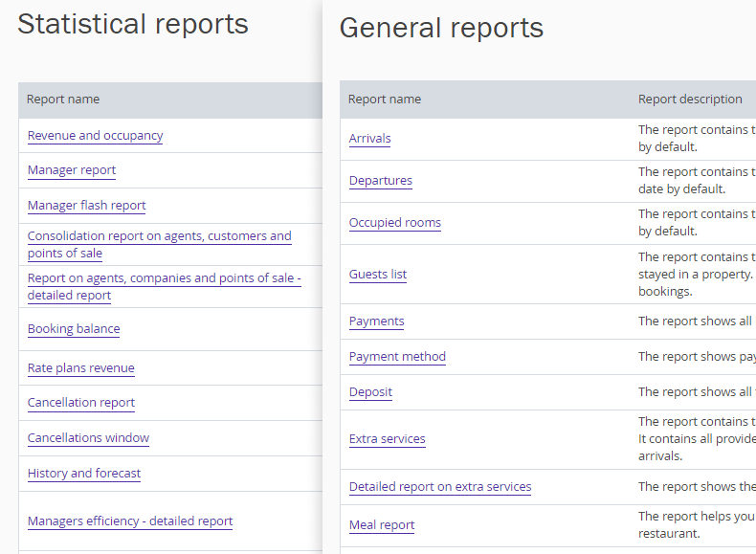The image size is (756, 554).
Task: Open Rate plans revenue report
Action: click(x=80, y=368)
